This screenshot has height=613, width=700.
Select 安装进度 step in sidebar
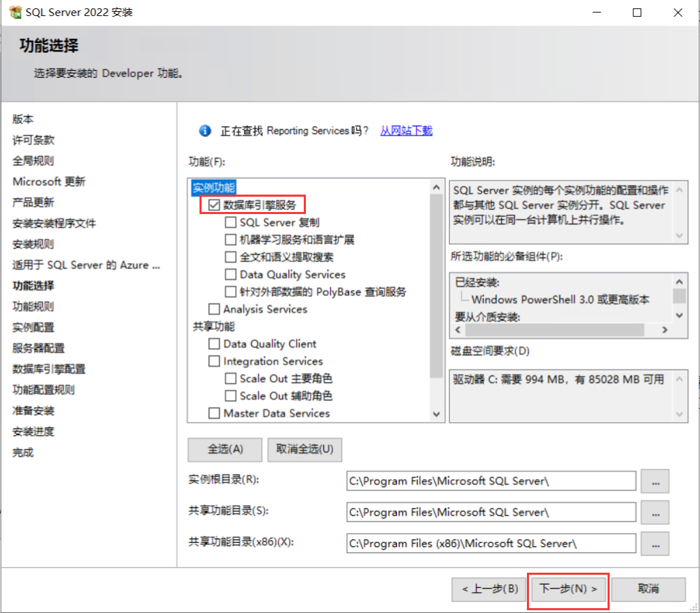click(33, 432)
